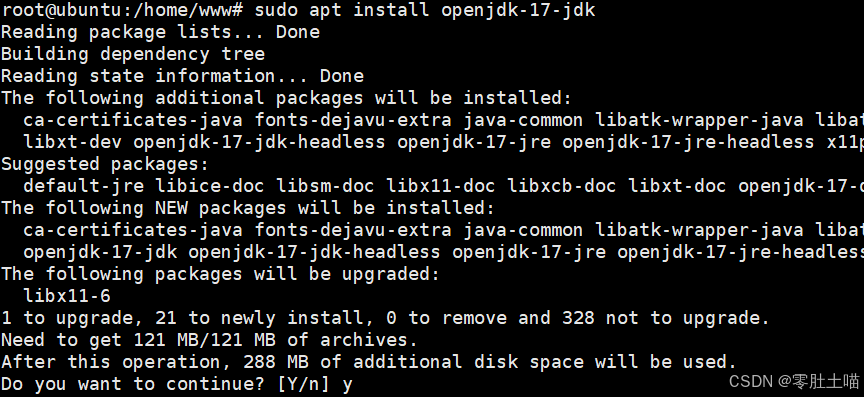The height and width of the screenshot is (397, 864).
Task: Click the '[Y/n] y' answer at the continue prompt
Action: point(315,384)
